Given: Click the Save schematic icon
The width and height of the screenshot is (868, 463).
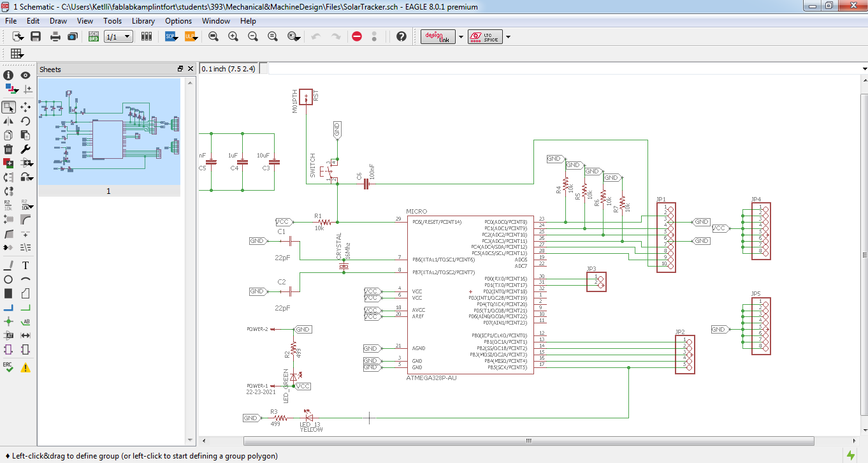Looking at the screenshot, I should click(x=36, y=36).
